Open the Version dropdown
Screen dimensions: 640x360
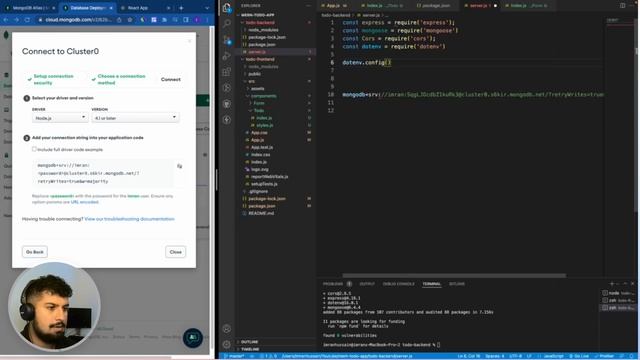pyautogui.click(x=135, y=118)
